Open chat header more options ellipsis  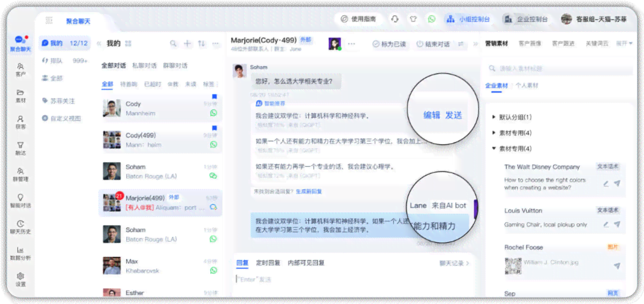(x=352, y=43)
